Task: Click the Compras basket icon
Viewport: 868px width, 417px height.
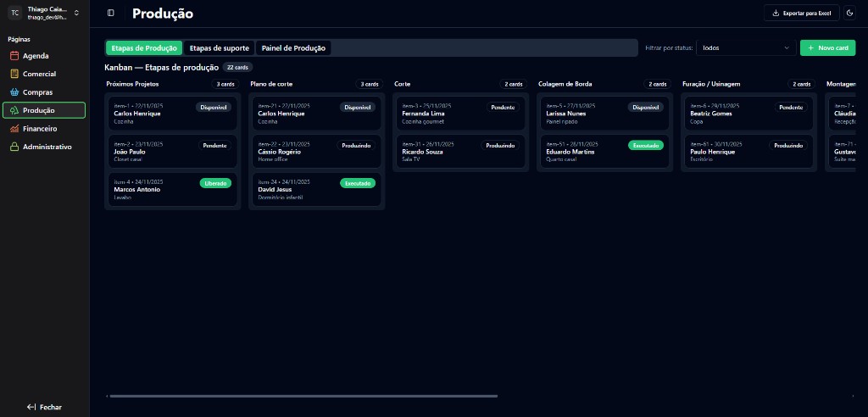Action: tap(15, 92)
